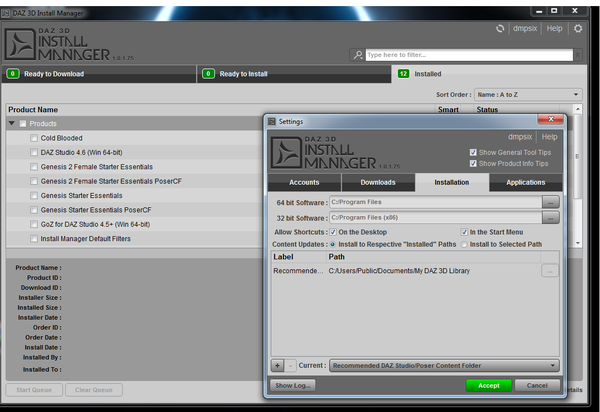The width and height of the screenshot is (600, 412).
Task: Open the Installed tab
Action: point(489,74)
